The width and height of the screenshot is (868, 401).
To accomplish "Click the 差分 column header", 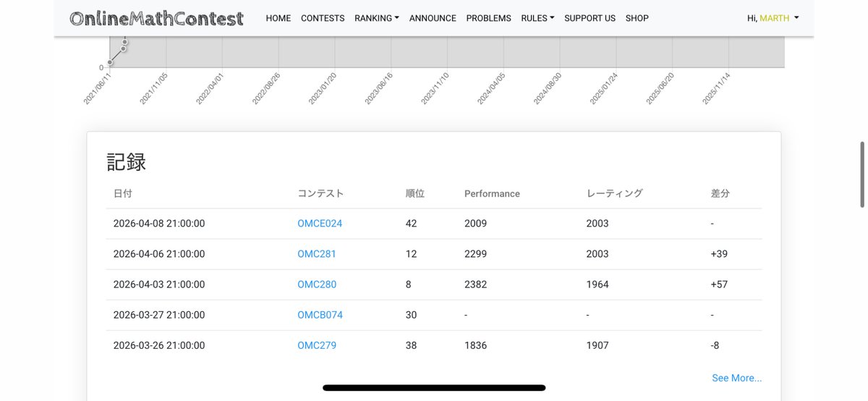I will 720,193.
